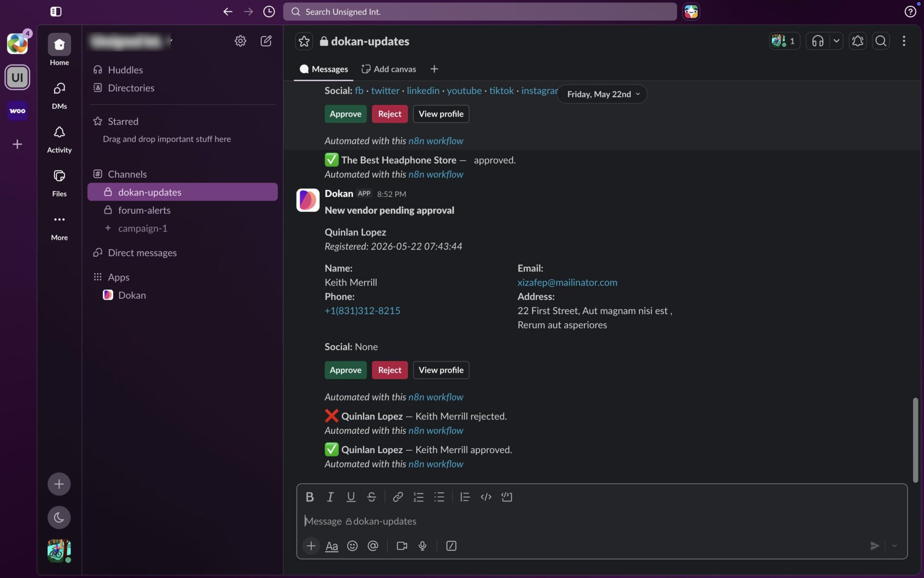Open attachment plus menu in composer
The image size is (924, 578).
pyautogui.click(x=311, y=546)
